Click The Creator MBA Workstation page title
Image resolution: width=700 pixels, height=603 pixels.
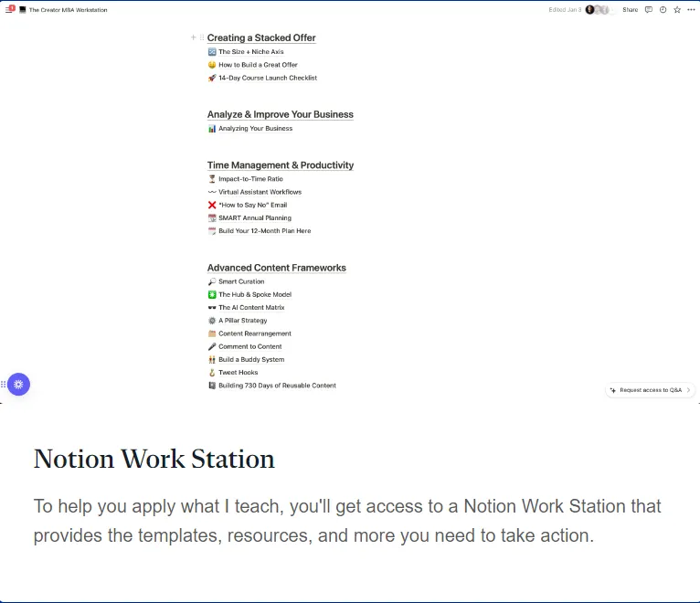68,10
